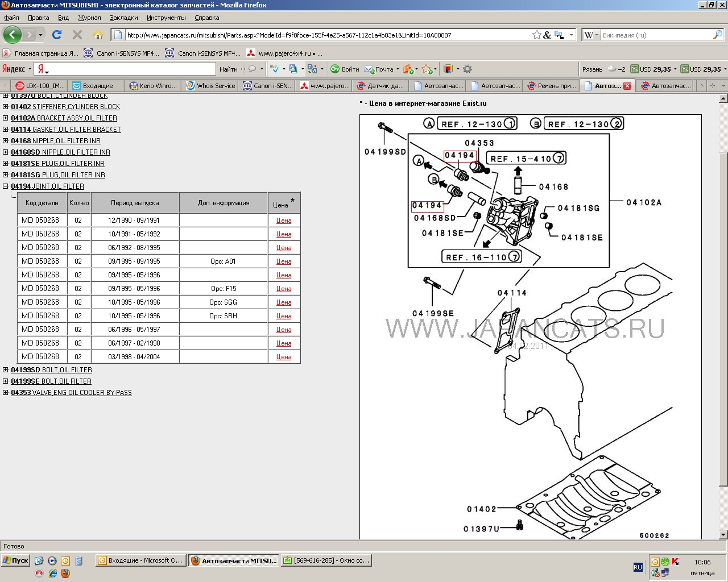Click the magnifier icon in Wikipedia search box
Screen dimensions: 728x582
pos(717,35)
